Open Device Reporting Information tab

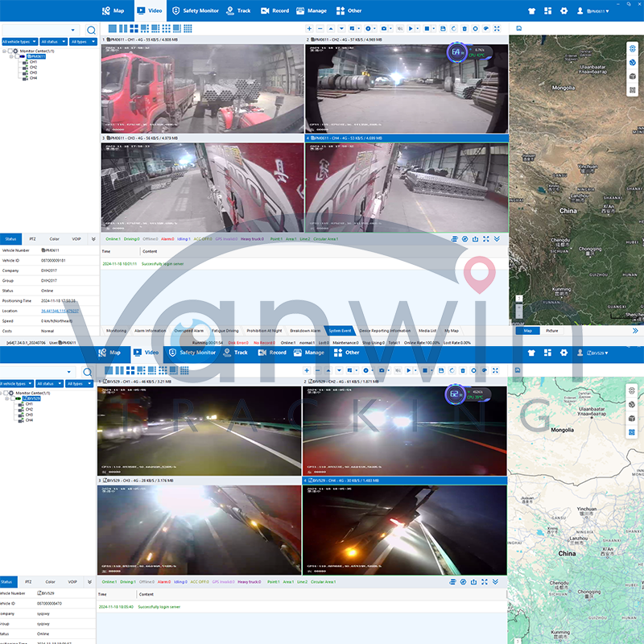[x=385, y=331]
